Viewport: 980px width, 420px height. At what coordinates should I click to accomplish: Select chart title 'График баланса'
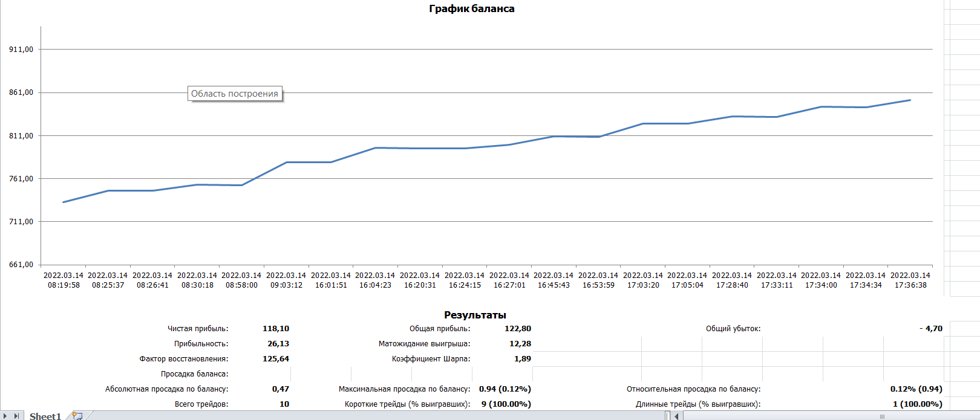pyautogui.click(x=472, y=8)
